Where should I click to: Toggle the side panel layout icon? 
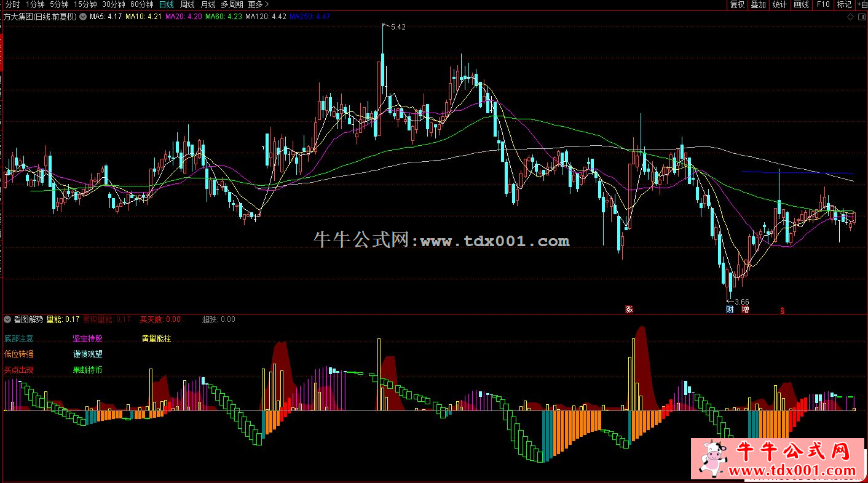click(x=862, y=17)
